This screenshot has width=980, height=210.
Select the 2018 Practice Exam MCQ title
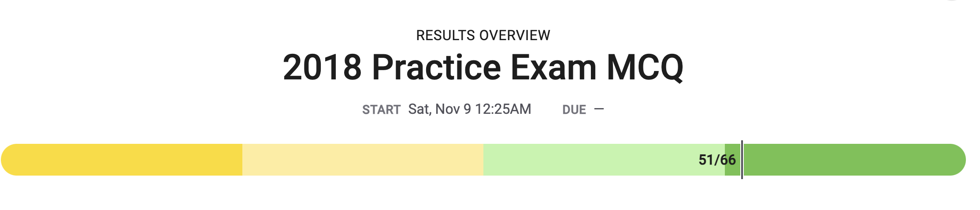[483, 67]
